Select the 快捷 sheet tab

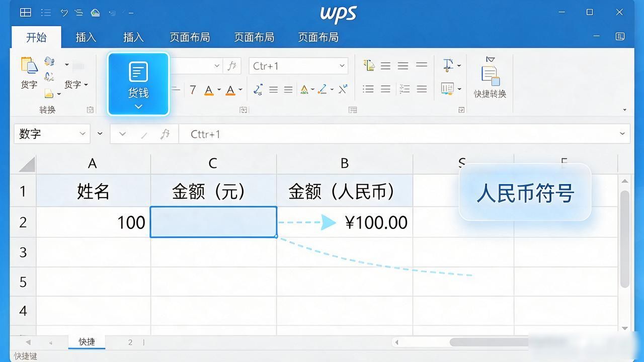click(x=87, y=342)
